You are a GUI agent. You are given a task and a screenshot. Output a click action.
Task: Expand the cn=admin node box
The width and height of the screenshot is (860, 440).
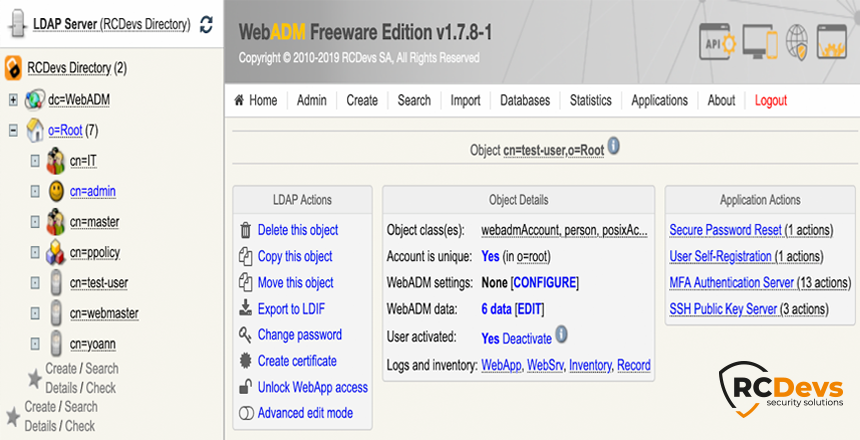pyautogui.click(x=35, y=191)
